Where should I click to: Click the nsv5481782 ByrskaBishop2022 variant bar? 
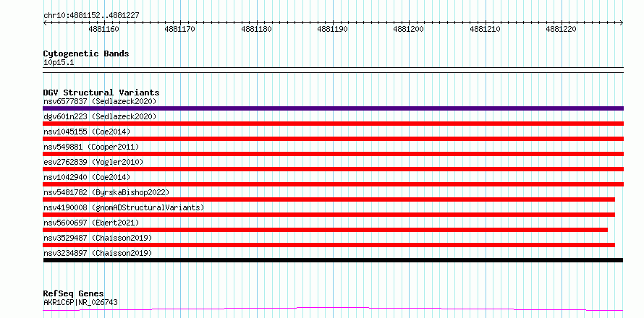(x=329, y=199)
